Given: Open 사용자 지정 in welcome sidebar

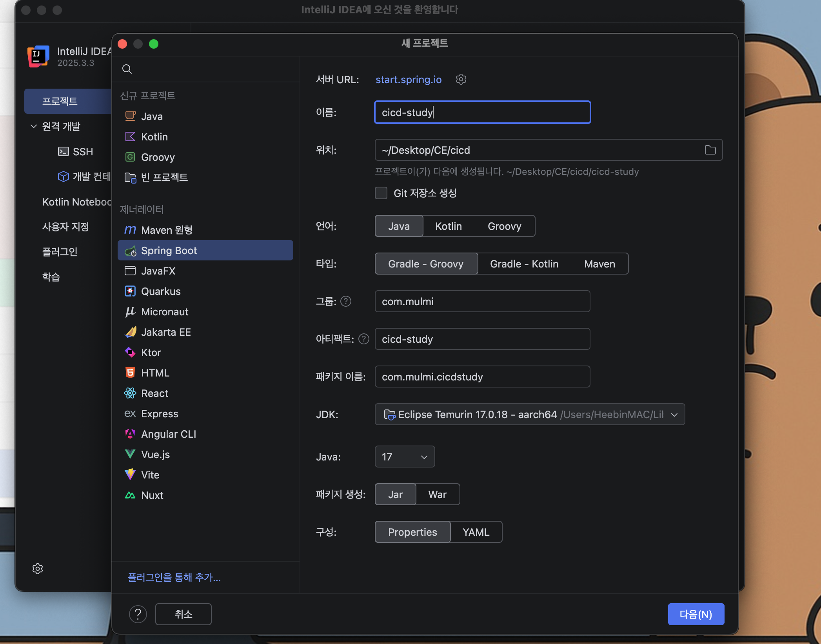Looking at the screenshot, I should tap(65, 227).
